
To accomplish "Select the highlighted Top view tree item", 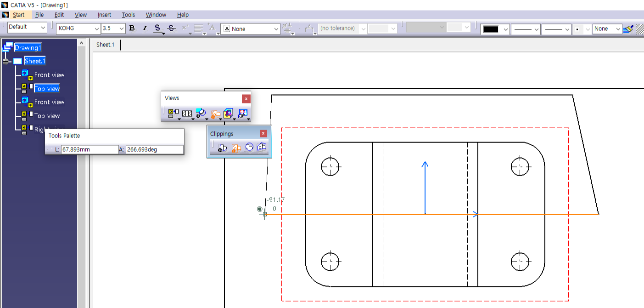I will coord(47,89).
